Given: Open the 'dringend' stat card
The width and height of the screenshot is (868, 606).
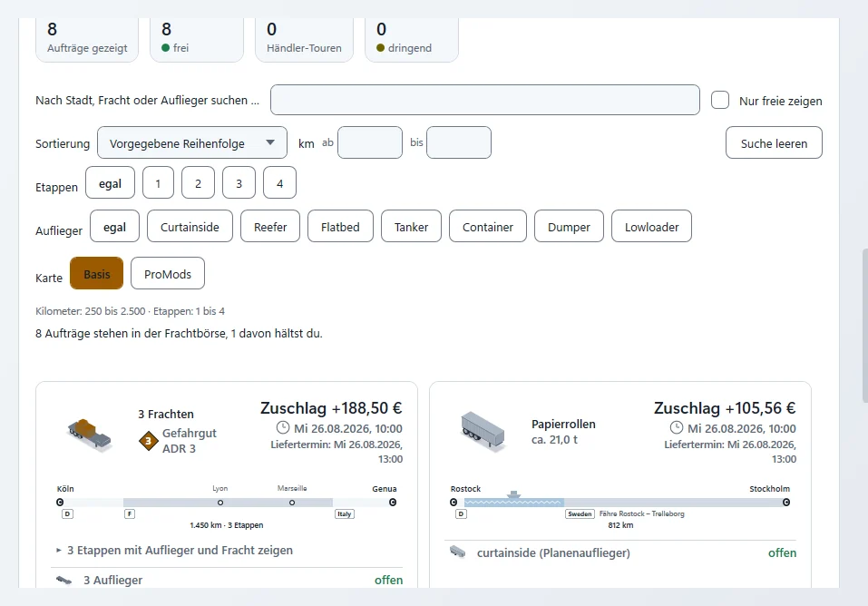Looking at the screenshot, I should [411, 39].
